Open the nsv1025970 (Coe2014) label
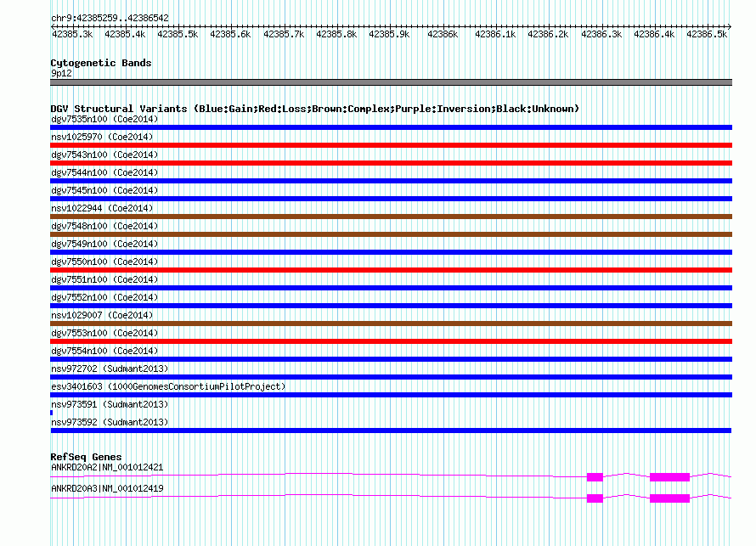Screen dimensions: 756x546 (102, 137)
